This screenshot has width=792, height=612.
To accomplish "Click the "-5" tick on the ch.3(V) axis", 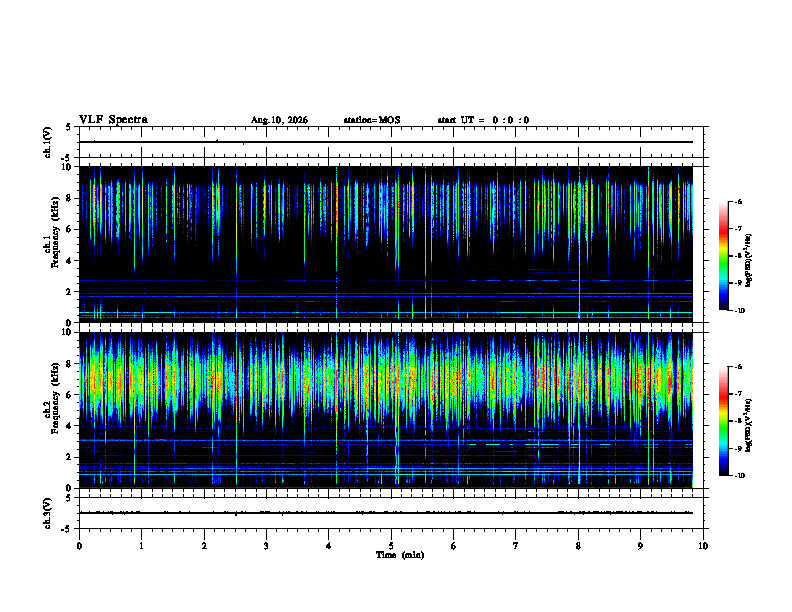I will pos(66,529).
